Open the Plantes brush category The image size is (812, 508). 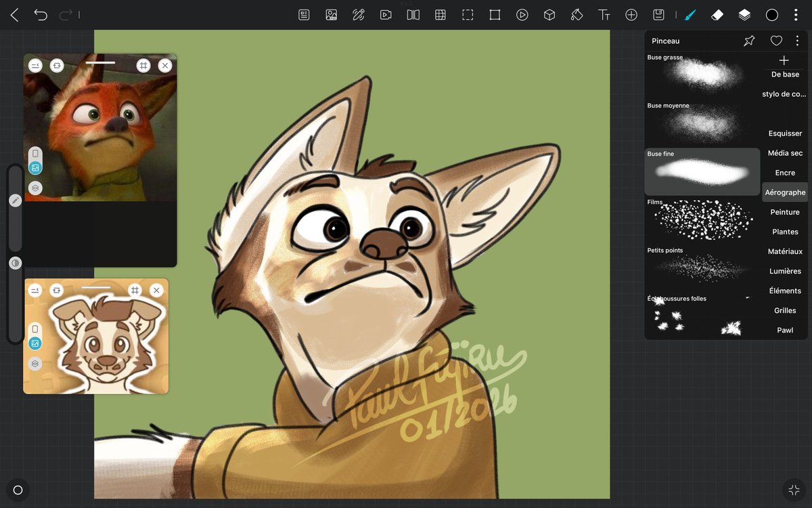click(785, 232)
